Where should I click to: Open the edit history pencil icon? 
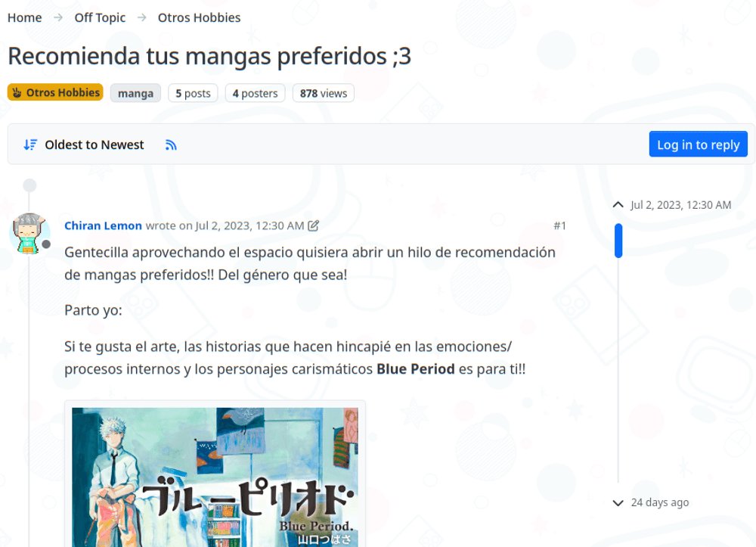tap(314, 225)
